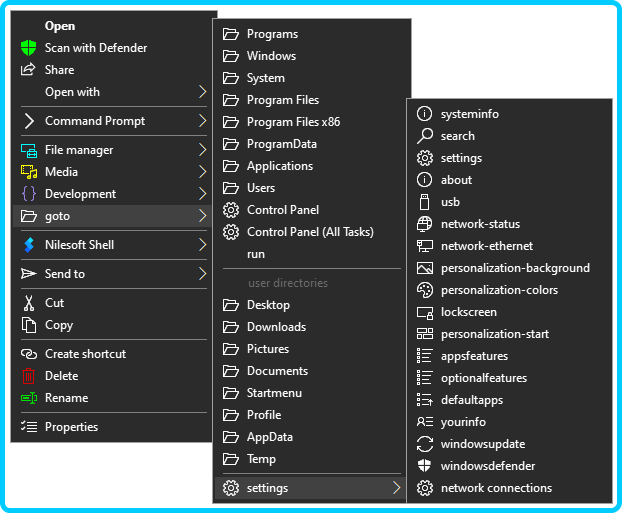Expand the settings submenu arrow in goto
The image size is (622, 513).
click(396, 488)
